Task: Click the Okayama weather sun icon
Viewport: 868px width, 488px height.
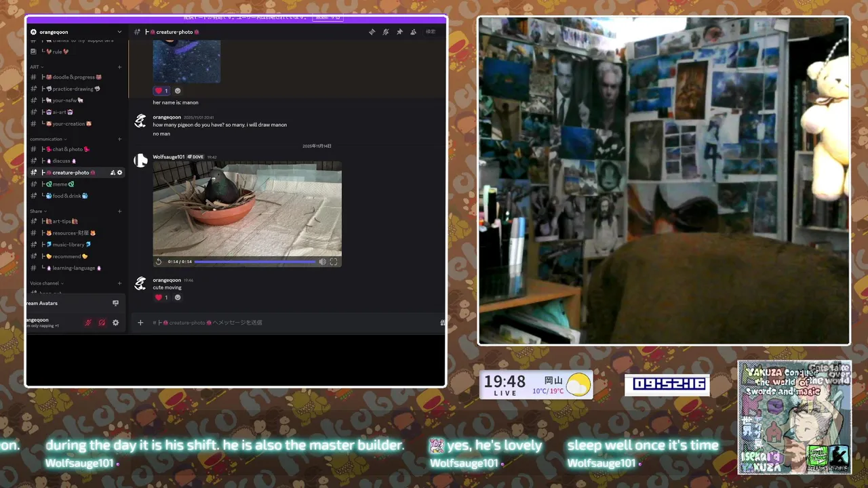Action: pyautogui.click(x=578, y=384)
